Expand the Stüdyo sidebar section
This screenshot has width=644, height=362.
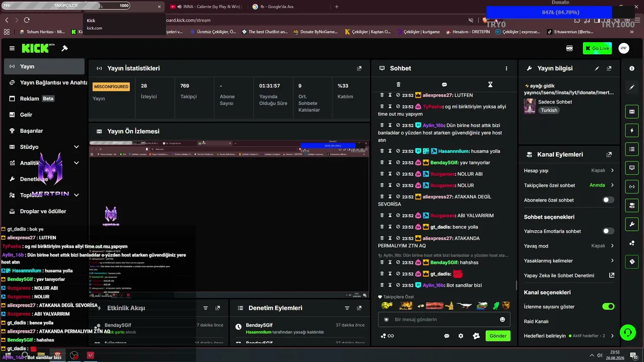(x=76, y=147)
